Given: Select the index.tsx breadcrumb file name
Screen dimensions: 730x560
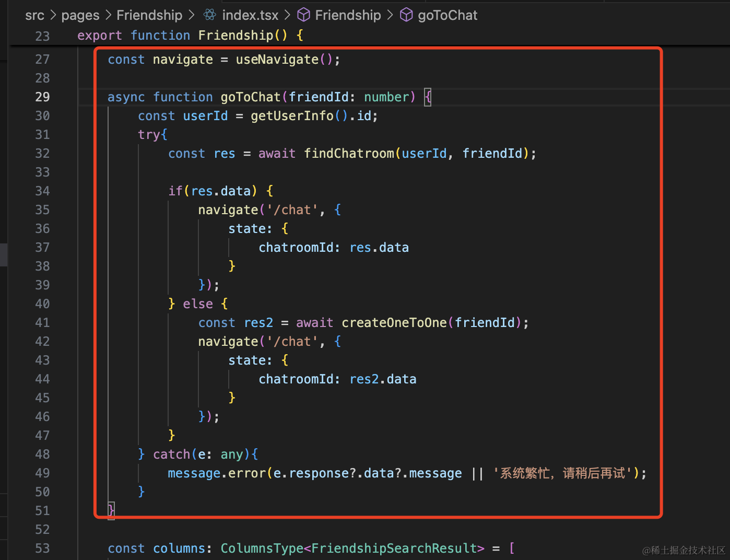Looking at the screenshot, I should coord(250,15).
